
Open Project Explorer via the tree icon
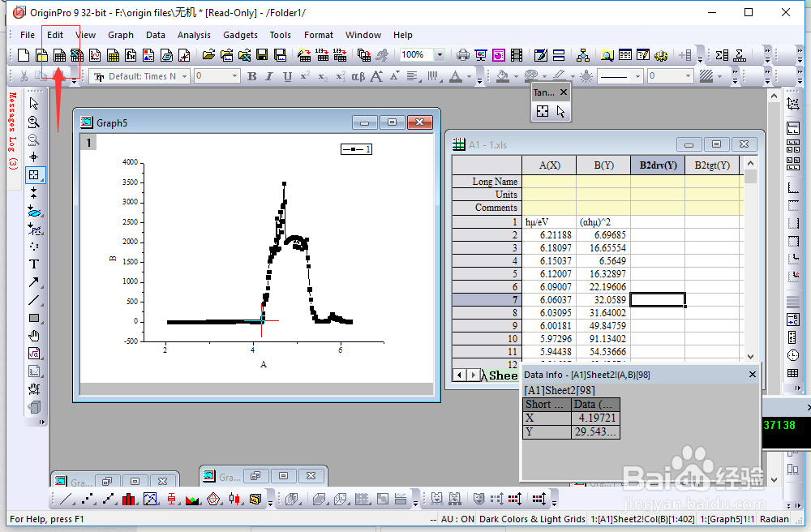[583, 55]
